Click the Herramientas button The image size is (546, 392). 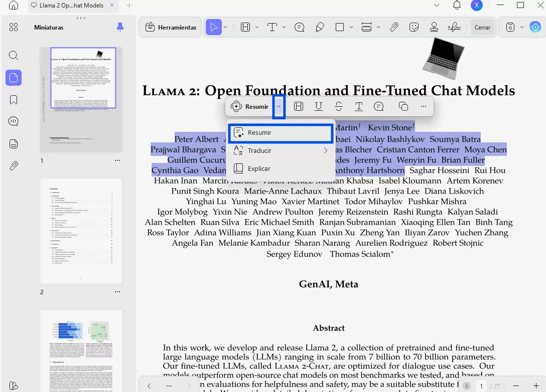pos(171,27)
